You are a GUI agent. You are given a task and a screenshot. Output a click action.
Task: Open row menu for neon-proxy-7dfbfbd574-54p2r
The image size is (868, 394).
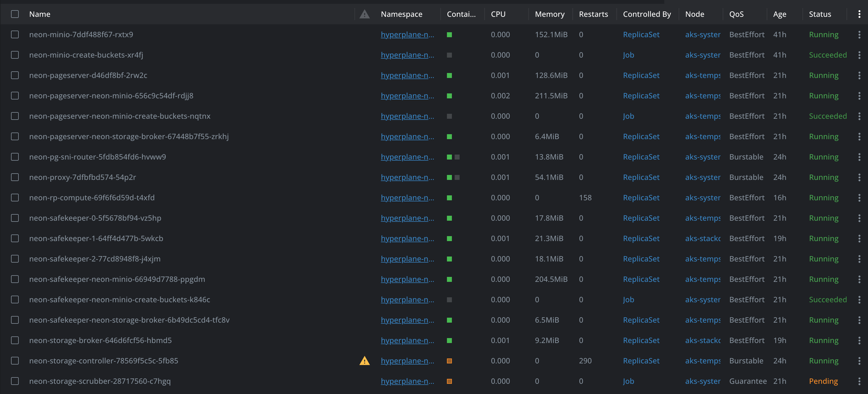859,177
